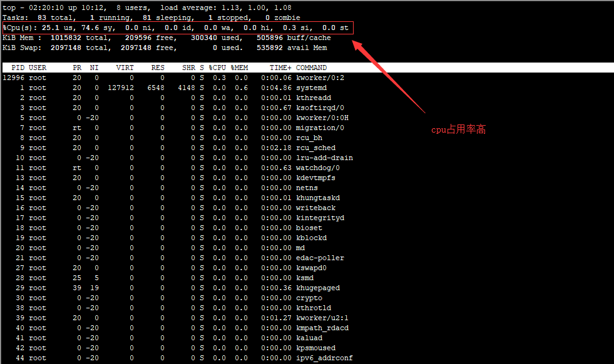Click the PID column header

18,68
